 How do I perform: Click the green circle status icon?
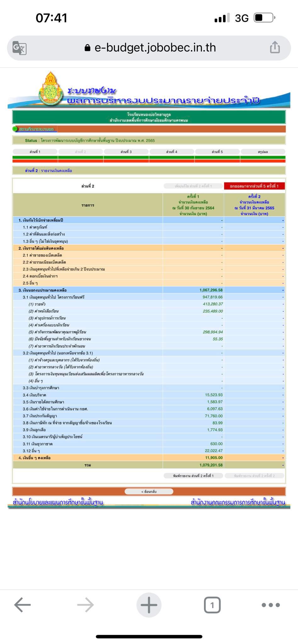(15, 129)
